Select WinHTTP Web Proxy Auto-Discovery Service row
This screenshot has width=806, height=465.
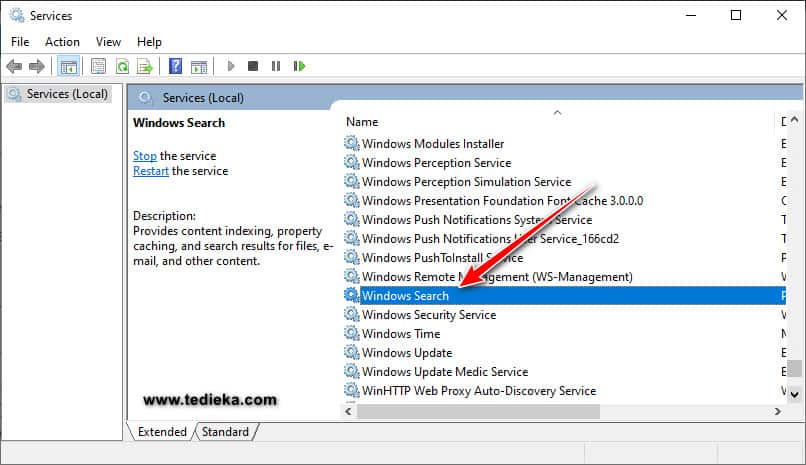[564, 390]
